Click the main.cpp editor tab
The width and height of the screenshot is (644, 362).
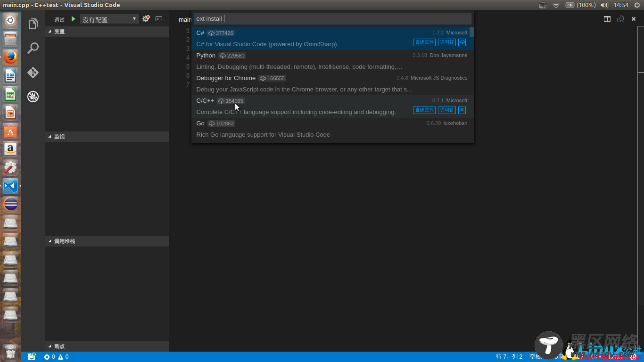pos(185,19)
